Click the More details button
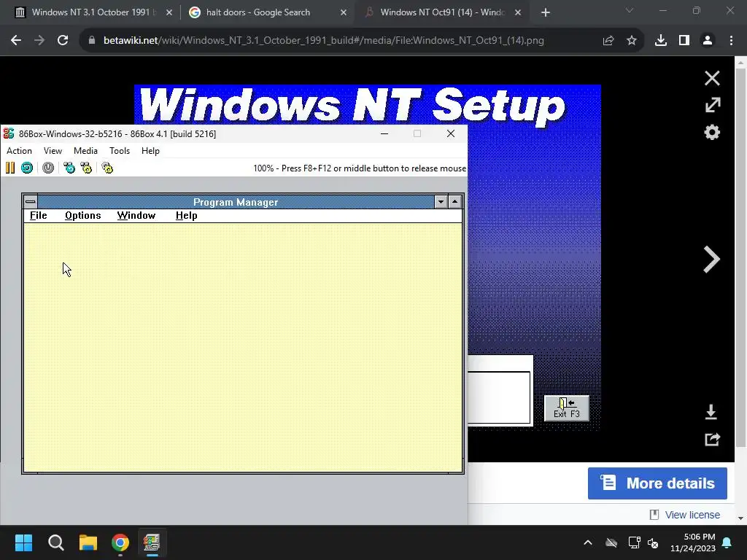The width and height of the screenshot is (747, 560). (657, 483)
